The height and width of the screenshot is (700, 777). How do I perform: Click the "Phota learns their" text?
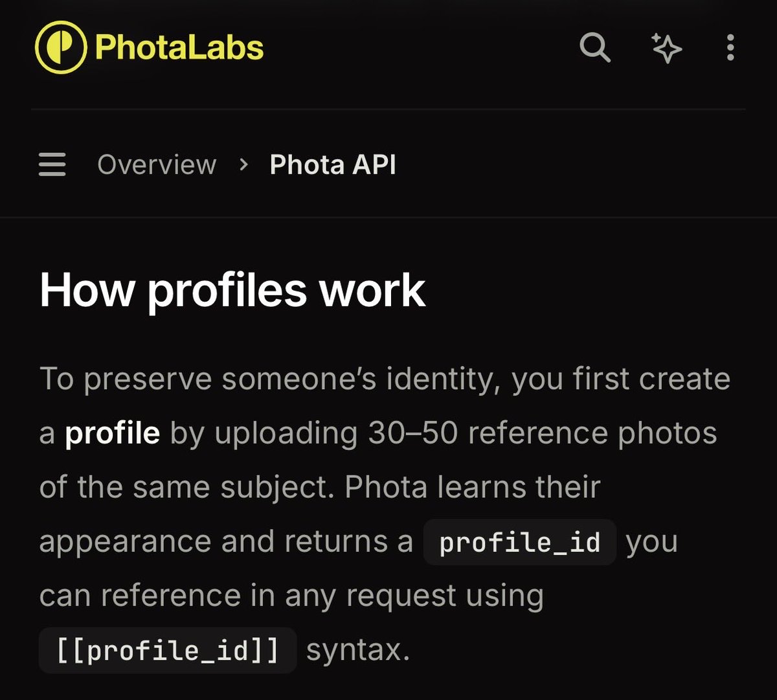coord(473,487)
